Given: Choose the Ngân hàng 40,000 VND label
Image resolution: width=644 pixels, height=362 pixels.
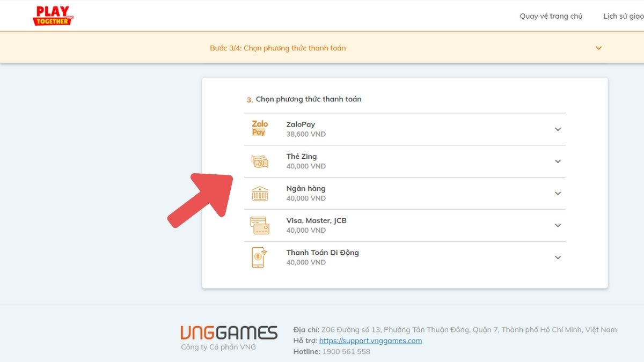Looking at the screenshot, I should (x=306, y=193).
